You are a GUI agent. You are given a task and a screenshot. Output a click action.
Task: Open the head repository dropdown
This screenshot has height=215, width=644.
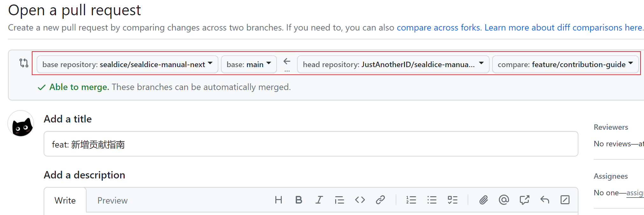pyautogui.click(x=393, y=64)
